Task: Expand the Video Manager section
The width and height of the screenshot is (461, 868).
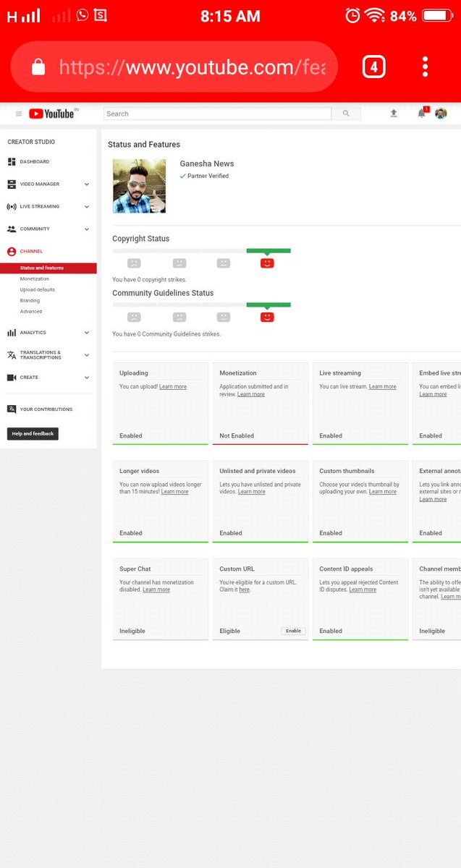Action: pos(87,184)
